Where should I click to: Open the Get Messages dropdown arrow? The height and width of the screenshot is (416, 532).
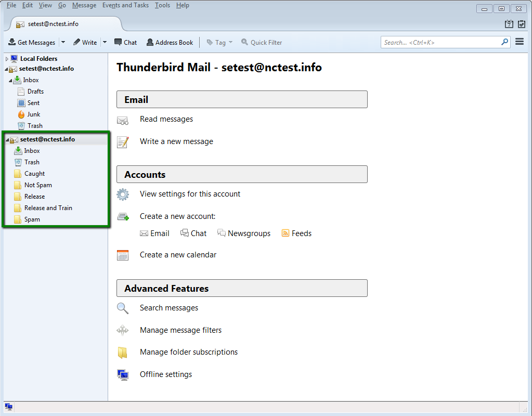63,42
